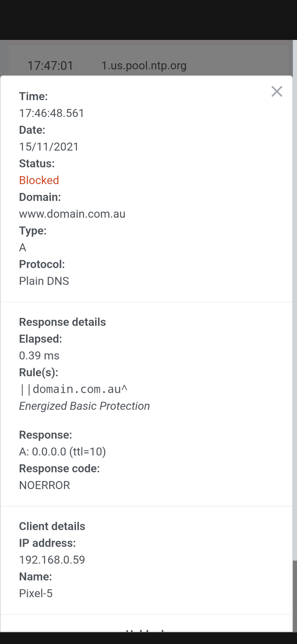Click the page scrollbar thumb

click(x=295, y=596)
